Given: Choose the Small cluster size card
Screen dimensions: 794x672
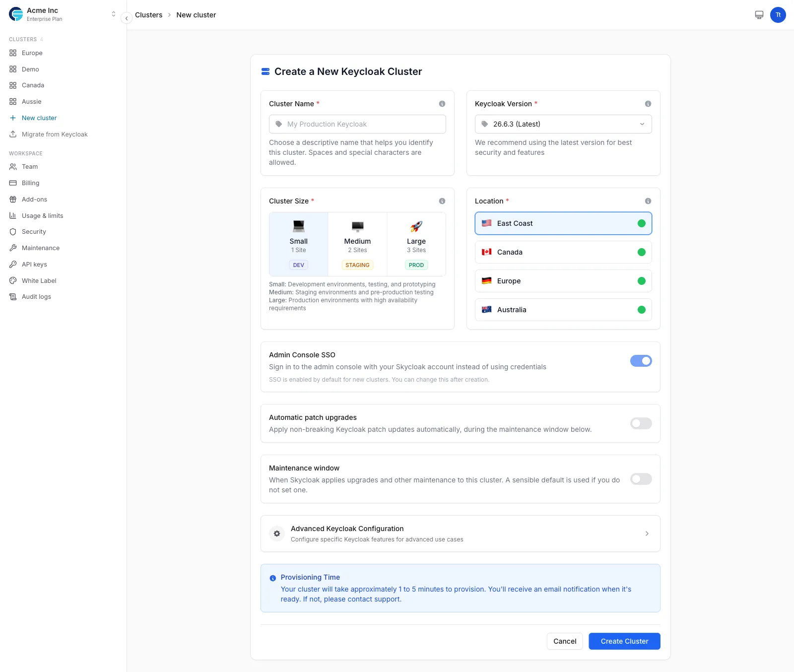Looking at the screenshot, I should pyautogui.click(x=299, y=244).
